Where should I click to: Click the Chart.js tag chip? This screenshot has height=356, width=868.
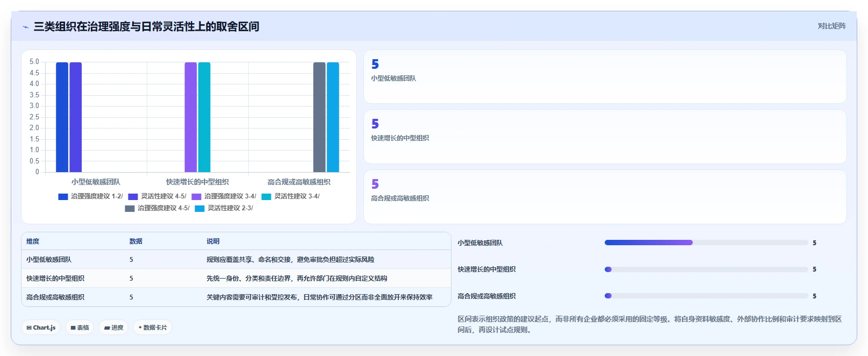pyautogui.click(x=41, y=327)
